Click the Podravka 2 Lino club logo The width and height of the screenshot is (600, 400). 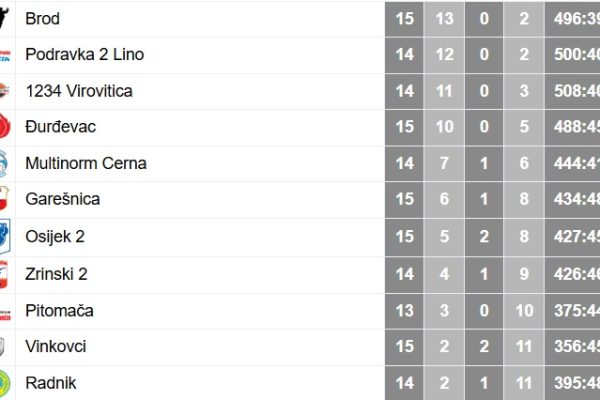tap(5, 56)
